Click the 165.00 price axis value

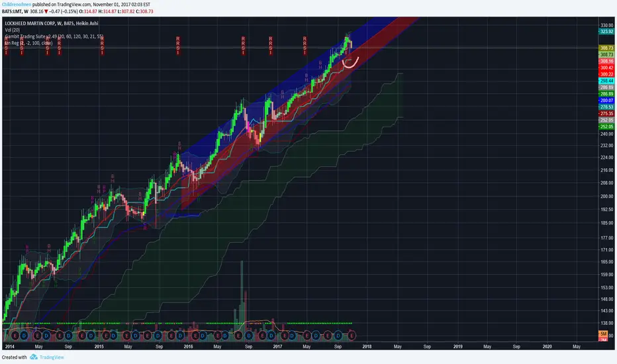pyautogui.click(x=607, y=261)
